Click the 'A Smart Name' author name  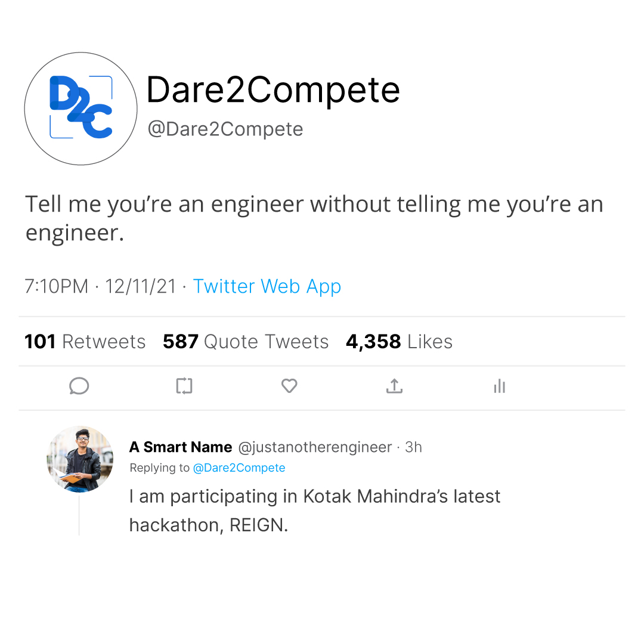[181, 447]
